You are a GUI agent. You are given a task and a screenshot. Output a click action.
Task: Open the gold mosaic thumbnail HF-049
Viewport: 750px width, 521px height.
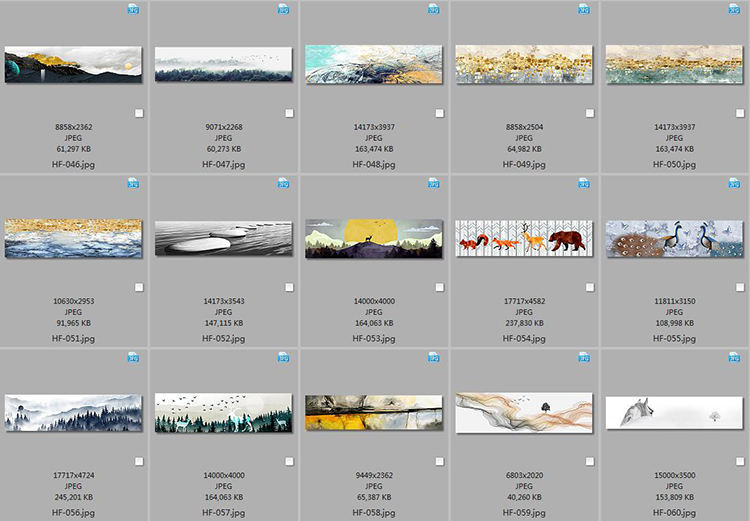[x=524, y=64]
